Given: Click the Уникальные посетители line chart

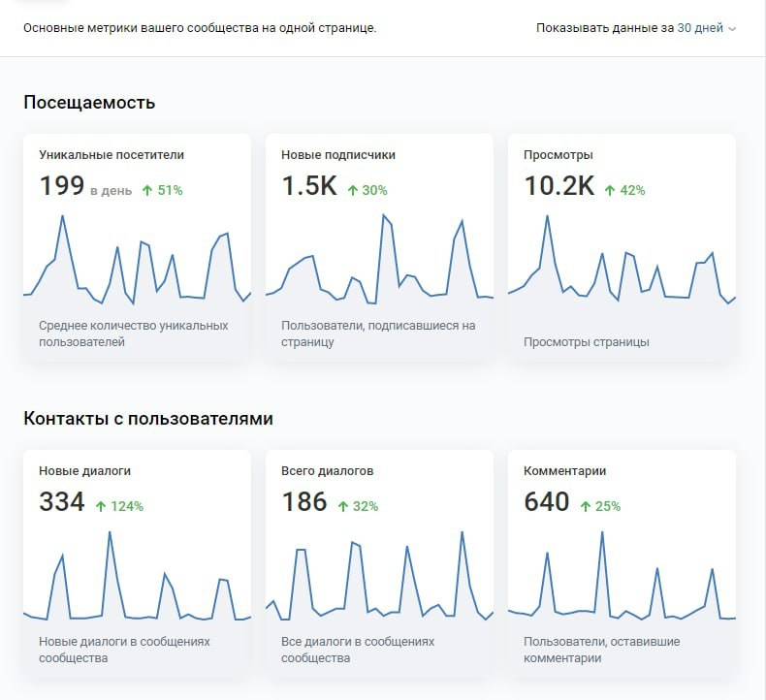Looking at the screenshot, I should pos(137,260).
